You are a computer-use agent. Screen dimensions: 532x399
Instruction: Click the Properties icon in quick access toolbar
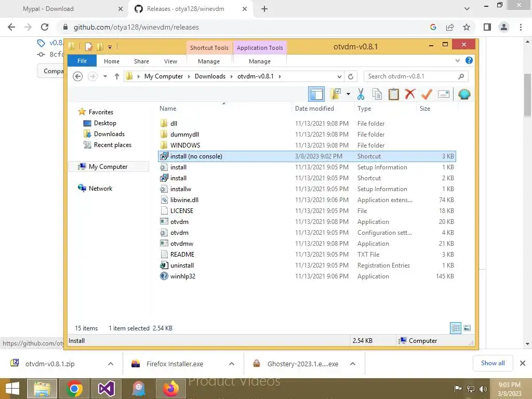[88, 47]
